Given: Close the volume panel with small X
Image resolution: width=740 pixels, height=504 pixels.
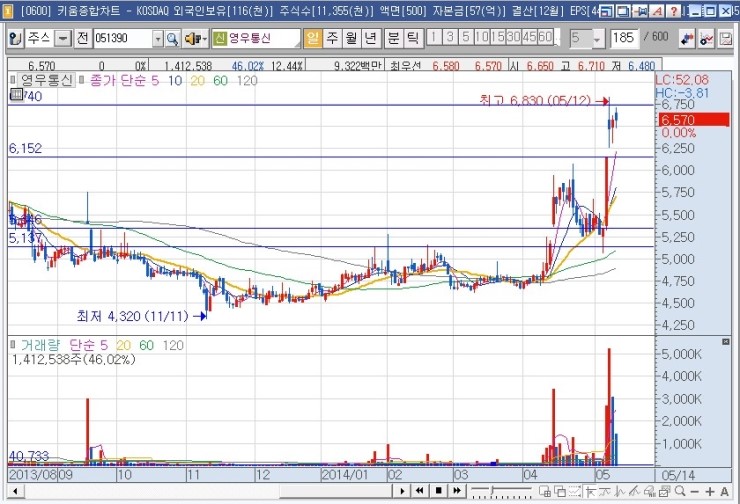Looking at the screenshot, I should pos(726,342).
